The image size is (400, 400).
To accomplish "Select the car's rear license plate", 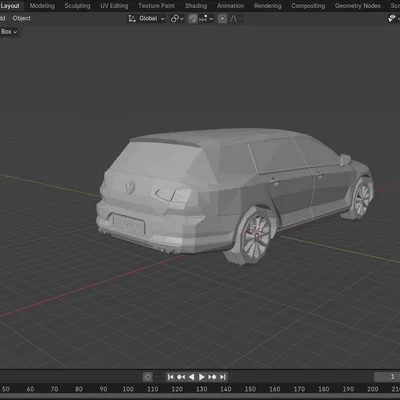I will (x=129, y=224).
